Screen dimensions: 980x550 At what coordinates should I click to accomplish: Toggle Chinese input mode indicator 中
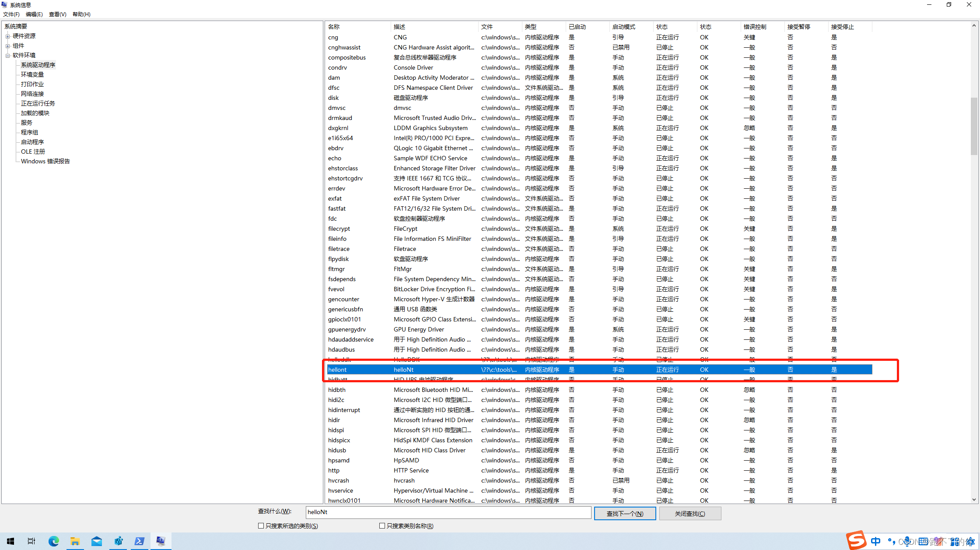tap(875, 542)
